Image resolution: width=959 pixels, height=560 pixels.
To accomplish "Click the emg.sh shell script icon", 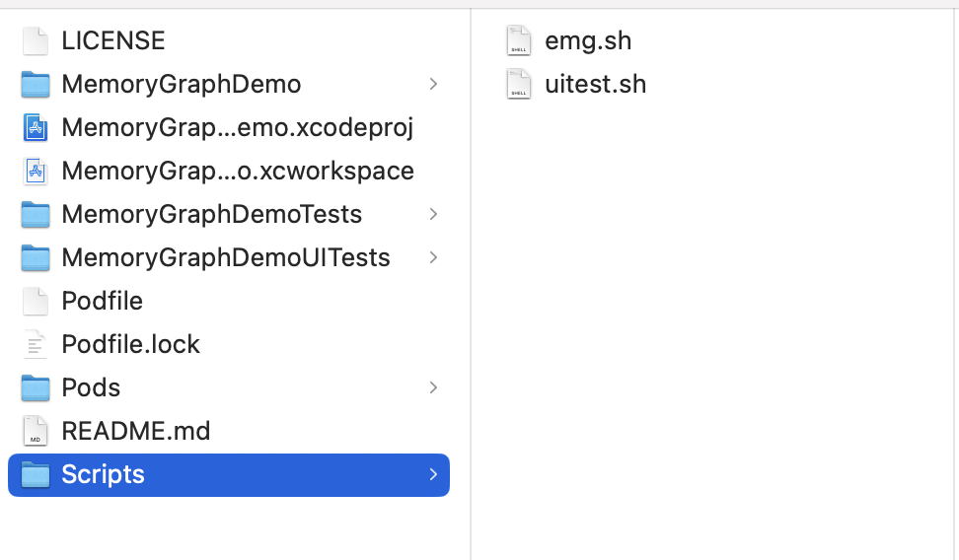I will click(519, 40).
